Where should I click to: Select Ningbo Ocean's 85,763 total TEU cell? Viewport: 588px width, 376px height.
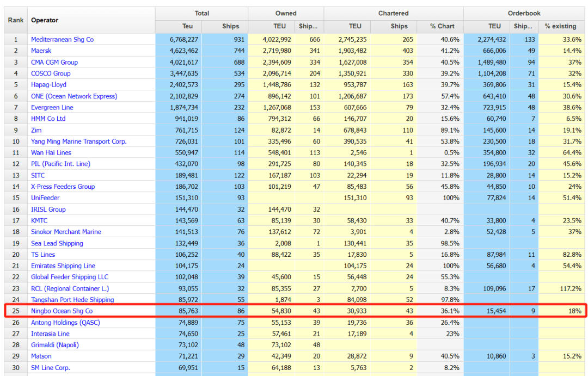pyautogui.click(x=179, y=311)
